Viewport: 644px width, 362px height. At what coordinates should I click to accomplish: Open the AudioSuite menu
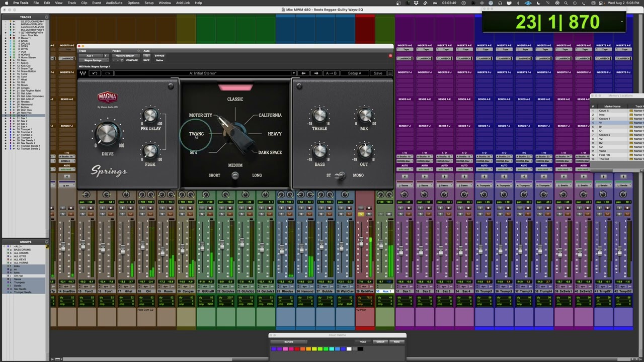click(x=114, y=3)
